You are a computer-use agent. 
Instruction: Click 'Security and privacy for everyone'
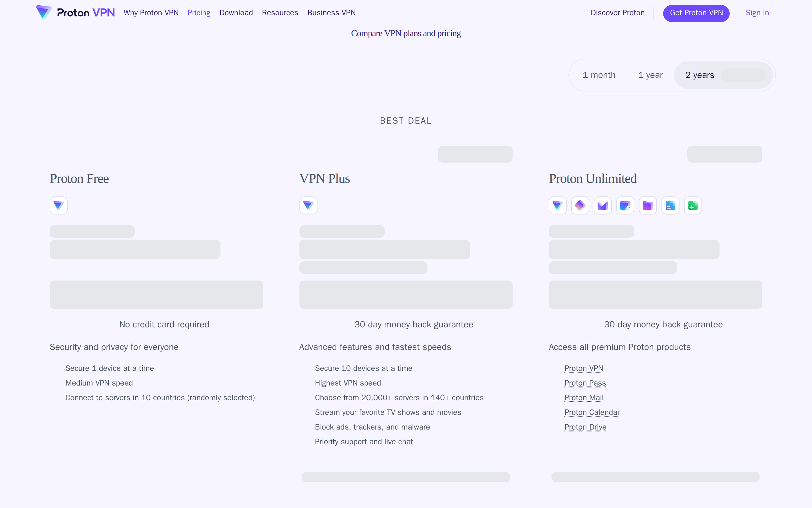pyautogui.click(x=114, y=347)
